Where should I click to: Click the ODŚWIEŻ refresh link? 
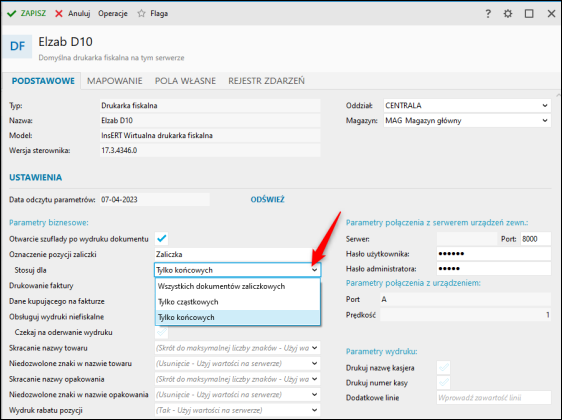click(x=267, y=200)
